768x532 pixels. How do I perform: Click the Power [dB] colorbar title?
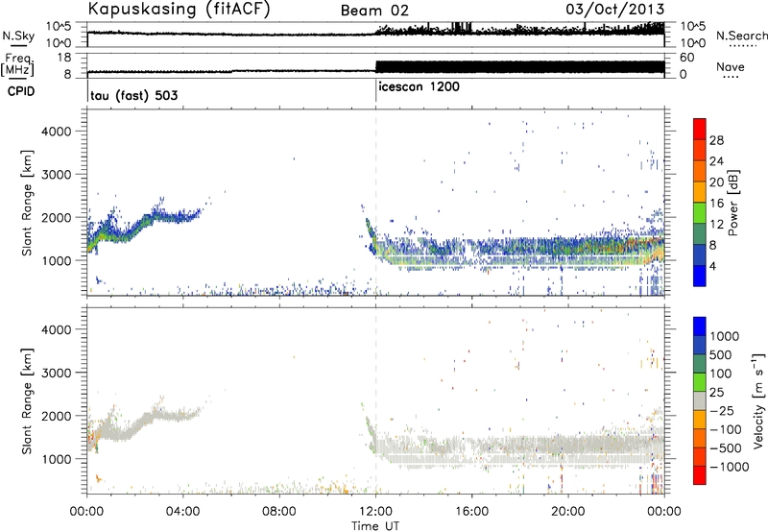(x=732, y=203)
